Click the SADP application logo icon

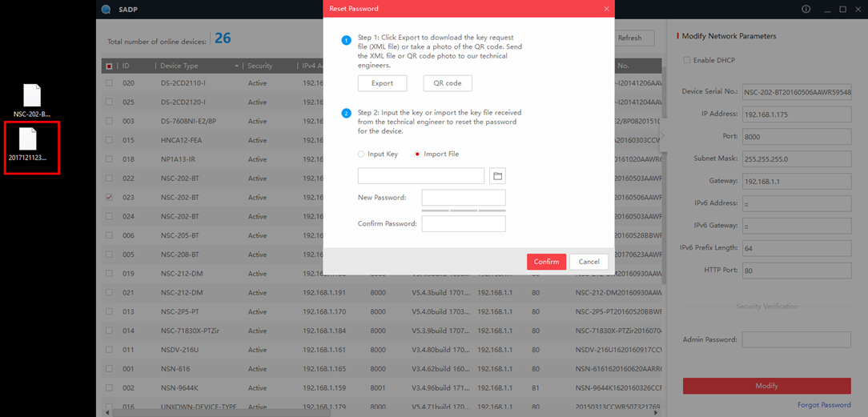(106, 10)
